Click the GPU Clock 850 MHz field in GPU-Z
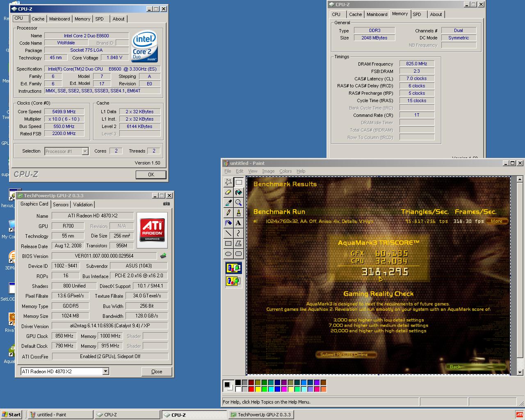The image size is (525, 420). click(64, 336)
